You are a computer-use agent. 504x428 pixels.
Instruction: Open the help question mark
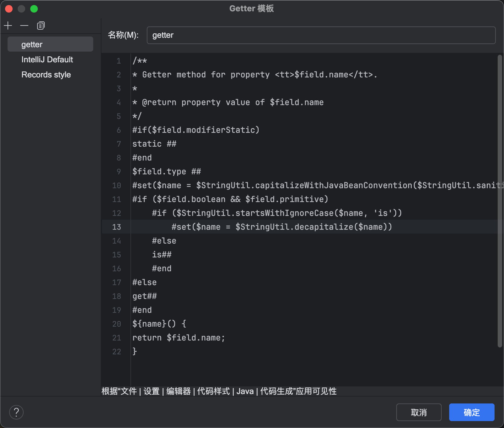click(16, 412)
